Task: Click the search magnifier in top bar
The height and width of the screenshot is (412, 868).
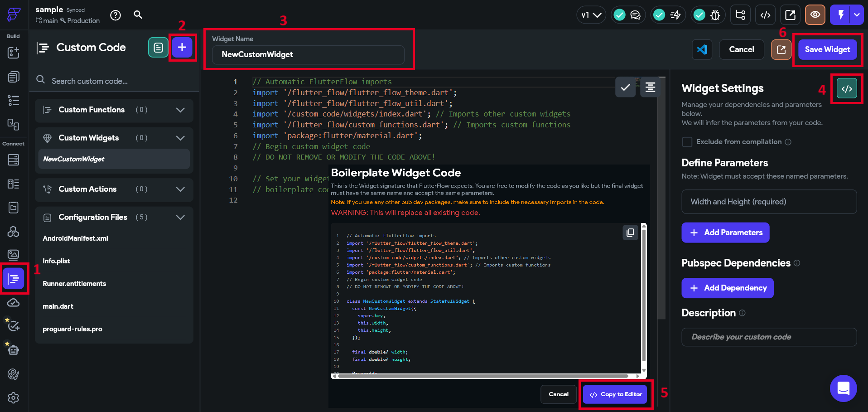Action: click(x=138, y=15)
